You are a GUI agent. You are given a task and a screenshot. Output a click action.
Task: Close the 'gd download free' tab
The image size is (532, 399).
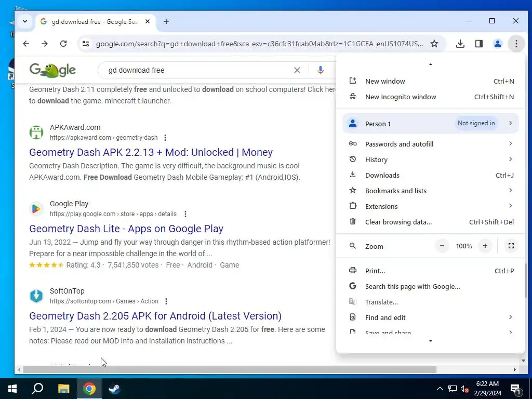pyautogui.click(x=148, y=21)
